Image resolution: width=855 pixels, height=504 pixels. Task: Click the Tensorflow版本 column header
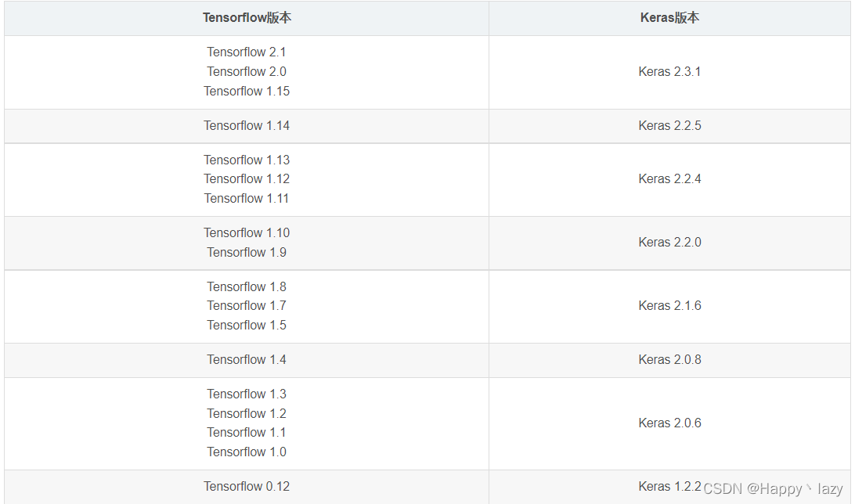click(x=247, y=17)
